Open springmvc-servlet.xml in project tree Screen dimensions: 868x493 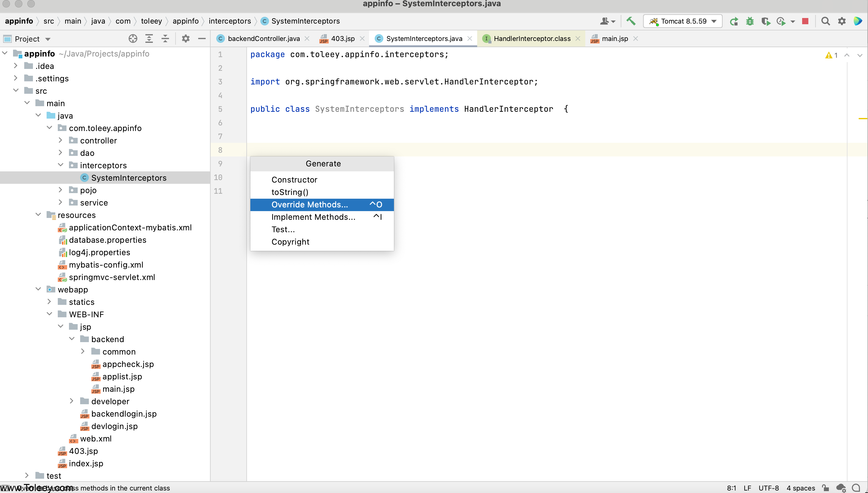point(112,277)
